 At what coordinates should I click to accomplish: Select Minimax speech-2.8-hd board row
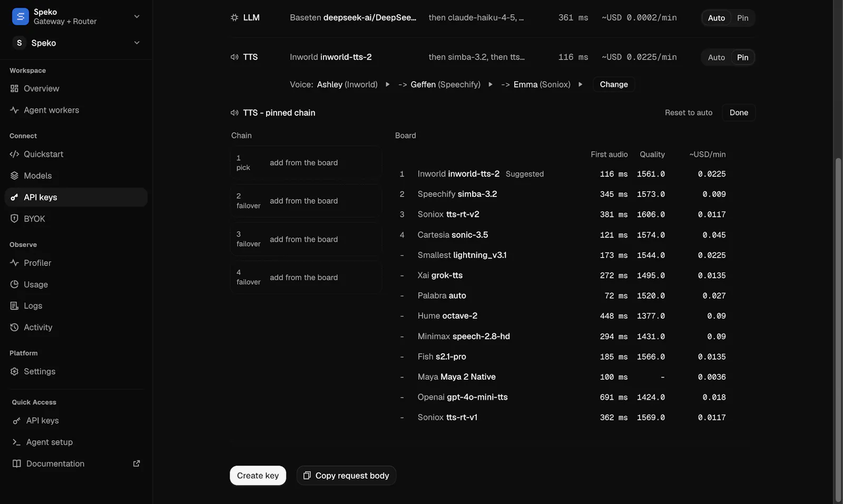click(x=563, y=336)
